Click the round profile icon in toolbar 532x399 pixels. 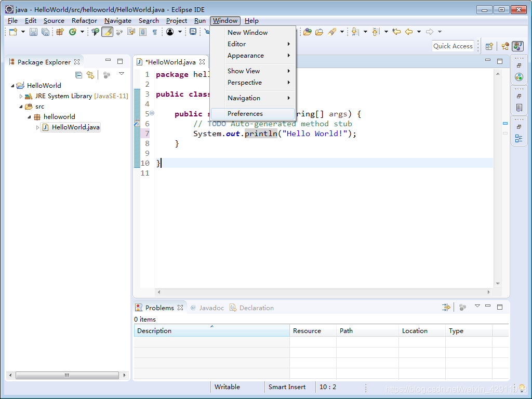(170, 32)
